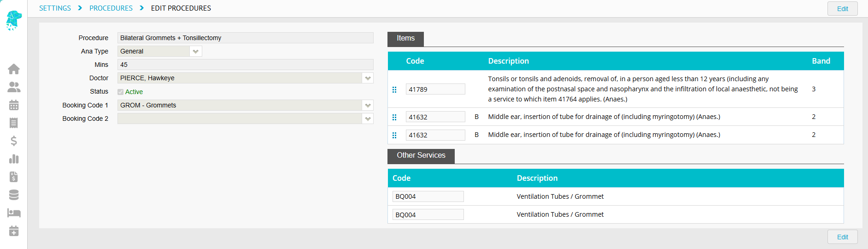The width and height of the screenshot is (868, 249).
Task: Select the Other Services tab
Action: click(421, 156)
